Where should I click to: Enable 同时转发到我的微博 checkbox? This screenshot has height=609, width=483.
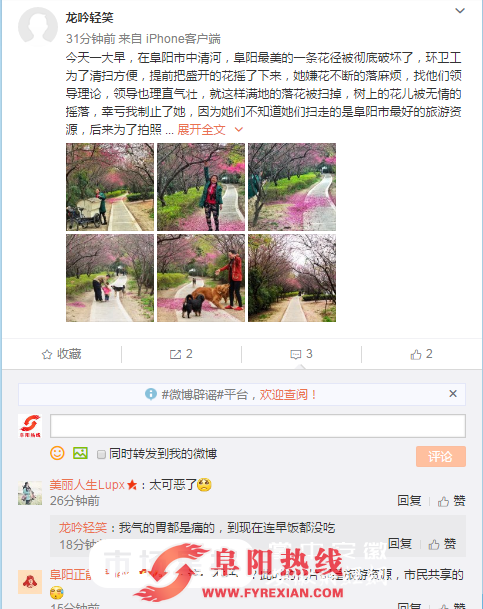[x=101, y=454]
